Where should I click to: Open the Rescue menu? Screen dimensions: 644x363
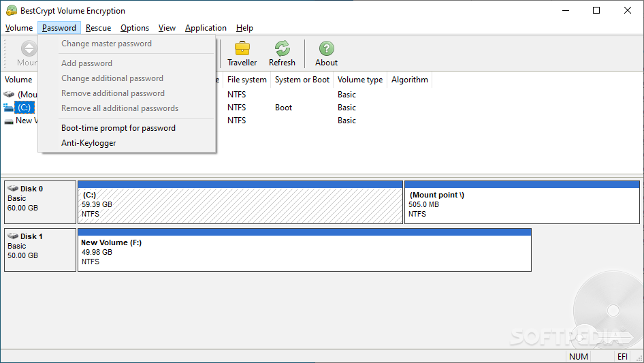tap(98, 28)
